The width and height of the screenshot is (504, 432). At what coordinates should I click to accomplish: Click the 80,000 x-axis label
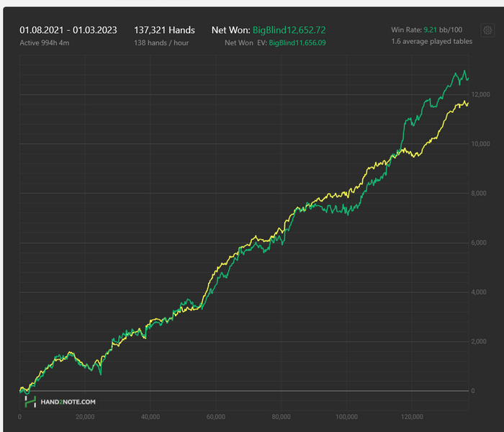pyautogui.click(x=282, y=417)
